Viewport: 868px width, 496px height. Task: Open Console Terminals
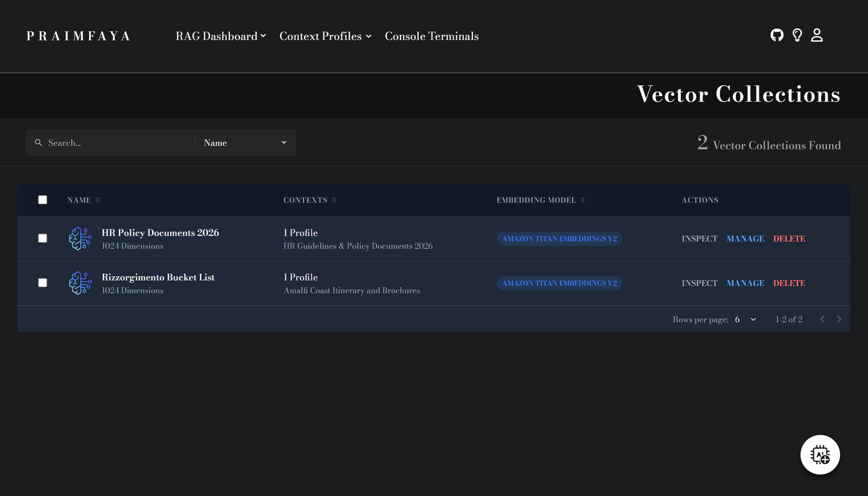point(432,36)
